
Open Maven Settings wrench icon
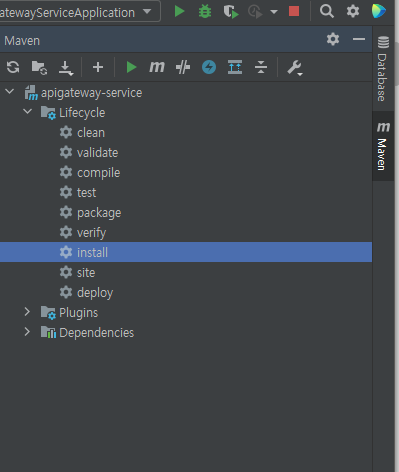tap(295, 68)
